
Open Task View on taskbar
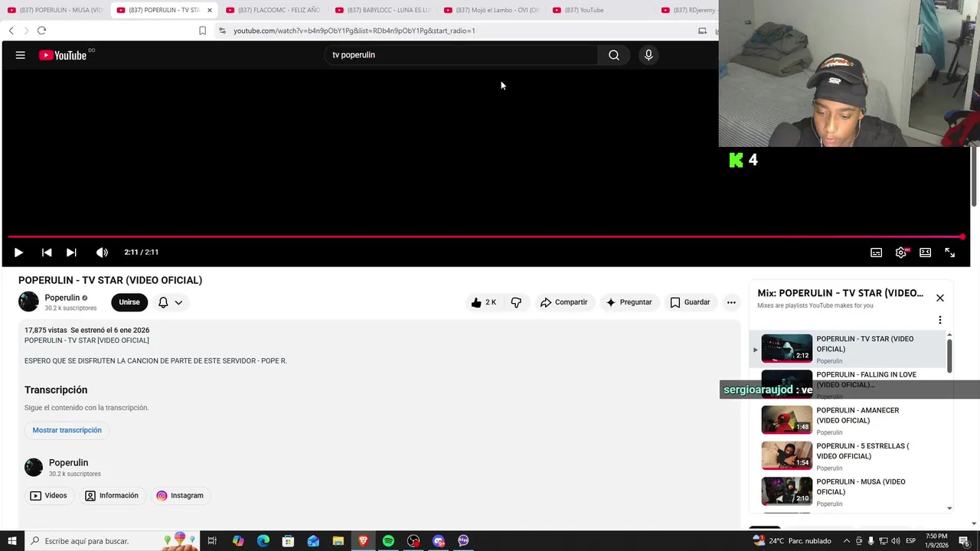pos(212,541)
